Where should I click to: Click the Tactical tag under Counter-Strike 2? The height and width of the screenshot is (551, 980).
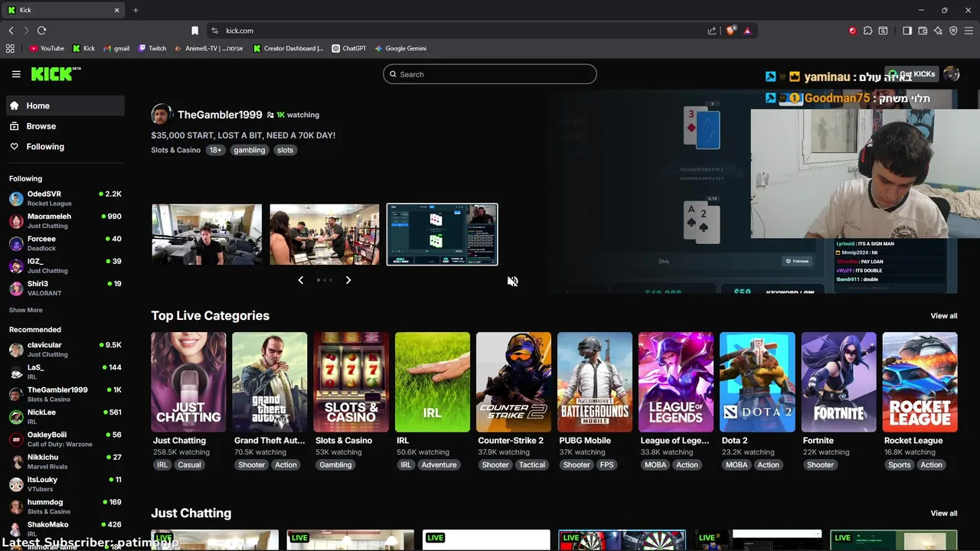[x=532, y=465]
